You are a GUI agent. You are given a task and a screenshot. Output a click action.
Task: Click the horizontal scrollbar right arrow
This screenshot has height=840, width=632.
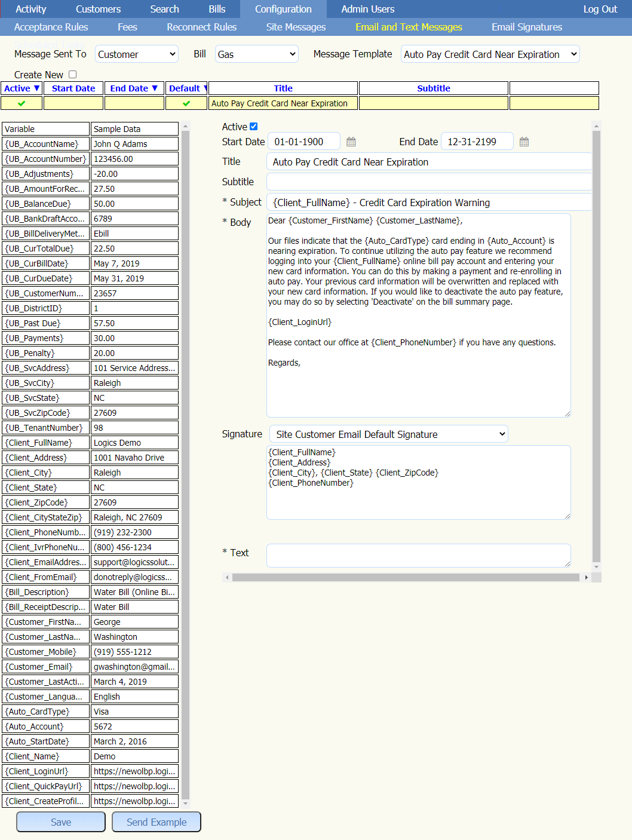(x=587, y=578)
